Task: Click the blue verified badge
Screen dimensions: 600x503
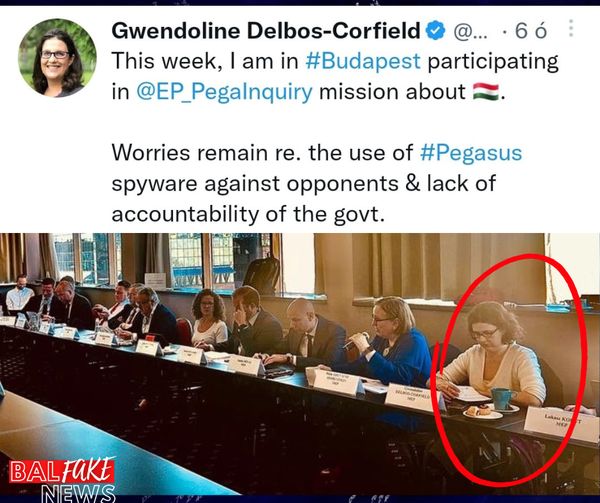Action: pos(436,31)
